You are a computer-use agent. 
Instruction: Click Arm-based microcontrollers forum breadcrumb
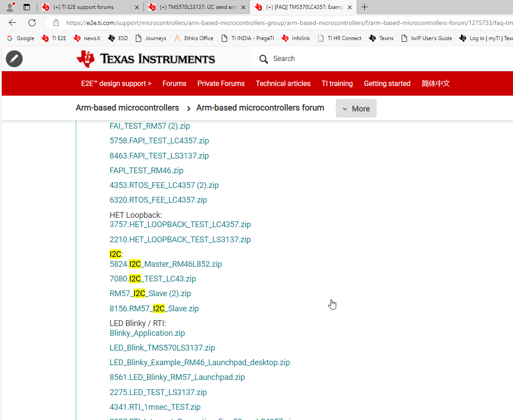pos(260,108)
